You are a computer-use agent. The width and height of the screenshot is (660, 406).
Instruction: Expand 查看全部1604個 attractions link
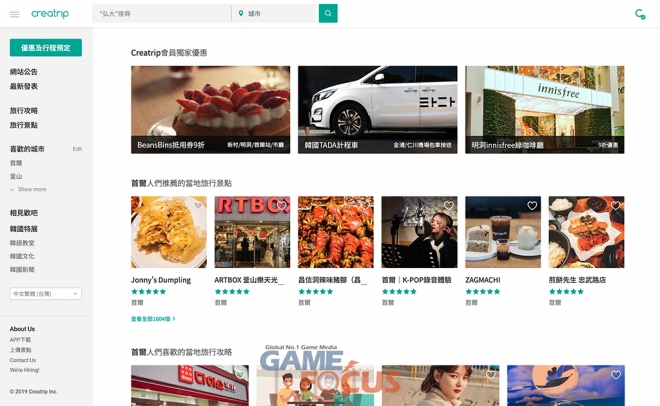(x=153, y=319)
